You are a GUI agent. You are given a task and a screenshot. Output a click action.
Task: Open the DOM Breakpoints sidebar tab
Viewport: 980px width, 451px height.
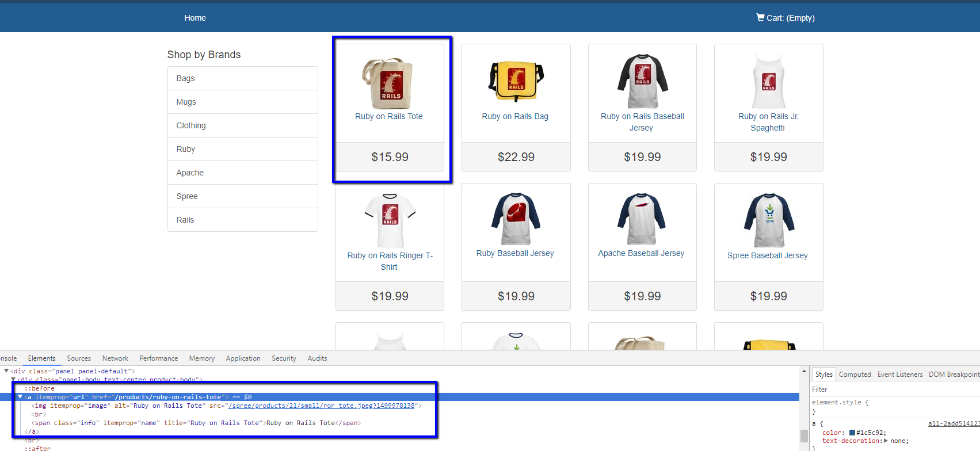pyautogui.click(x=954, y=374)
